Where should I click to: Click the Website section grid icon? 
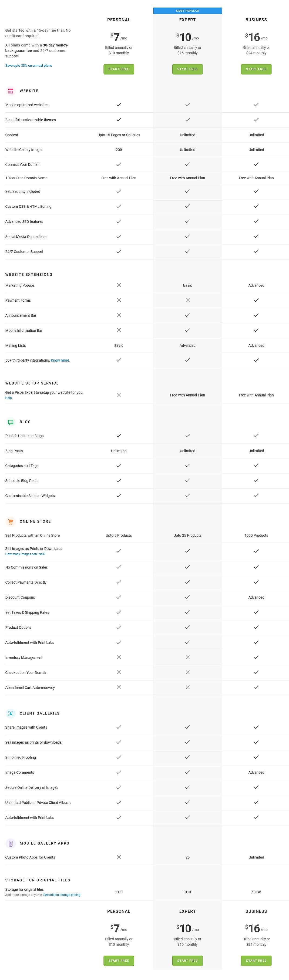point(10,91)
